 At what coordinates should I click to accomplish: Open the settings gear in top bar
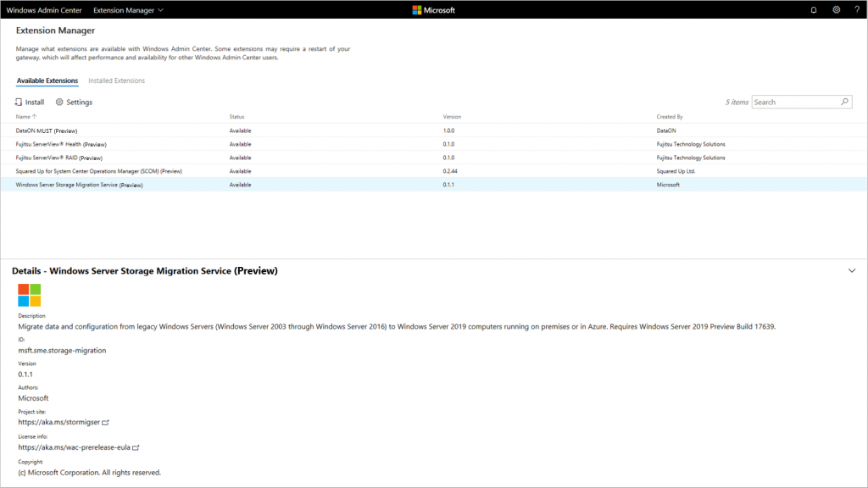(x=836, y=10)
